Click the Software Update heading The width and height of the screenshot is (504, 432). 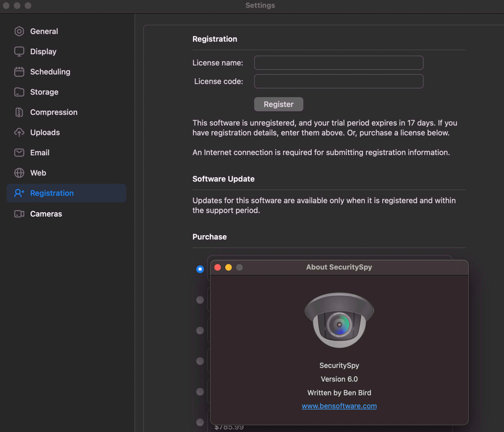point(224,179)
